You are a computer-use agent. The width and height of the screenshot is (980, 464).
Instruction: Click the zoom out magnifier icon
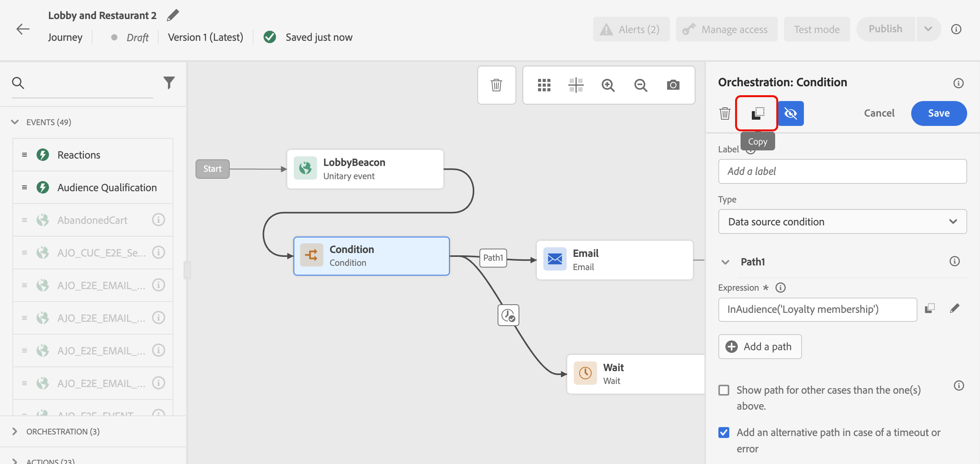[641, 85]
